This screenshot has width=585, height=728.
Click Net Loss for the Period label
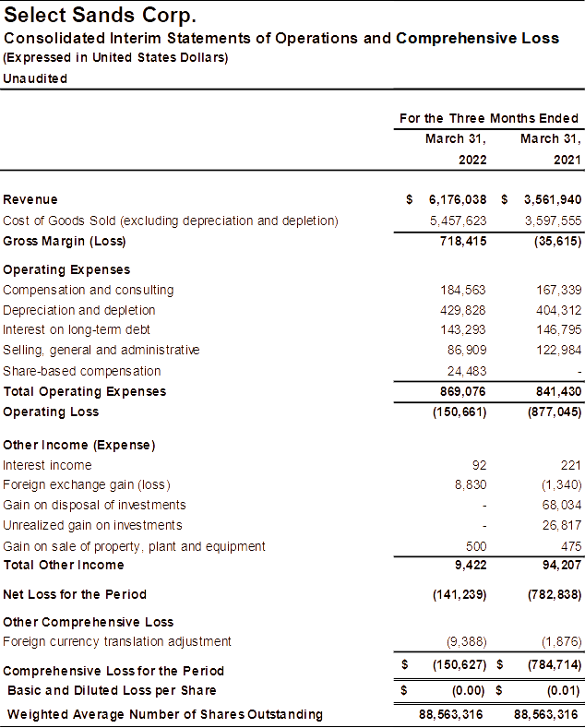tap(75, 595)
